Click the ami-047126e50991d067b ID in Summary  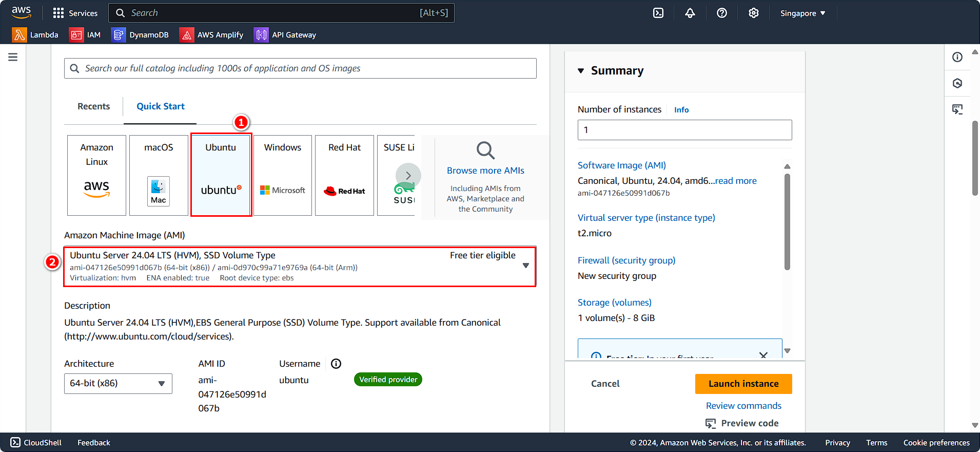(x=623, y=193)
